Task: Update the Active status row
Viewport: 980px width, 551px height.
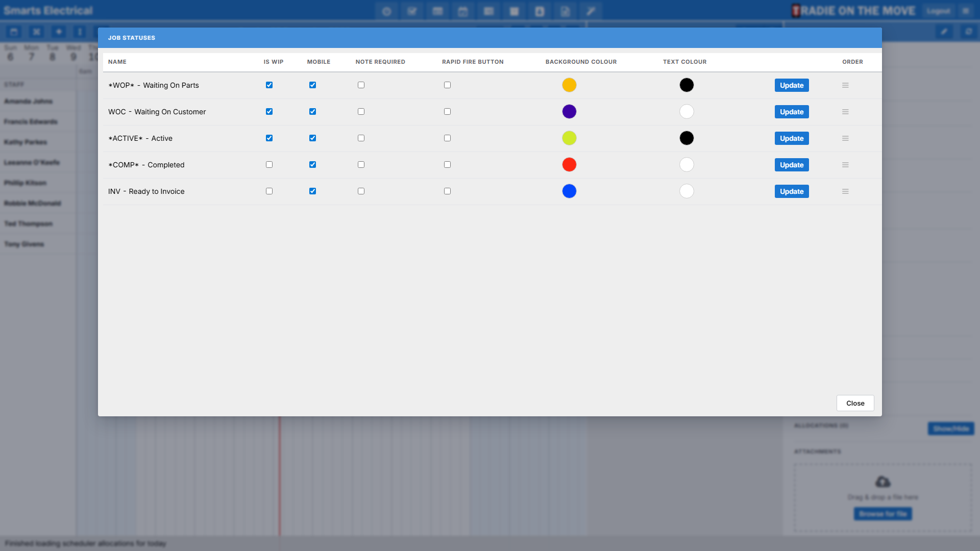Action: pos(792,138)
